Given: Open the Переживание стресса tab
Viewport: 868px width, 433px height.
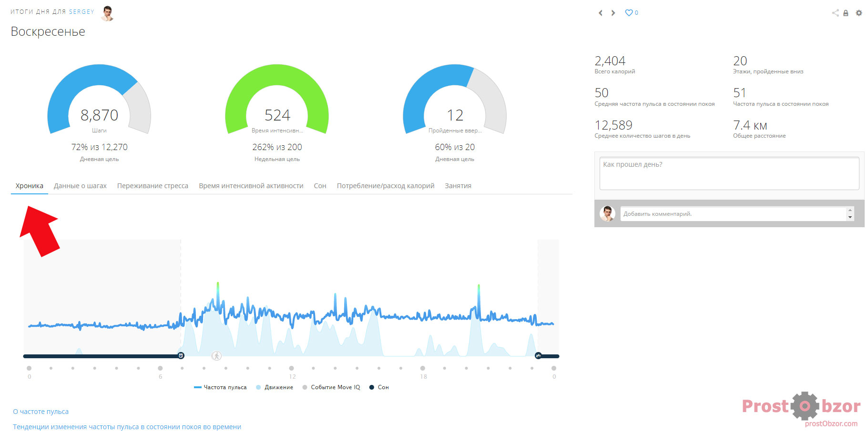Looking at the screenshot, I should coord(153,186).
